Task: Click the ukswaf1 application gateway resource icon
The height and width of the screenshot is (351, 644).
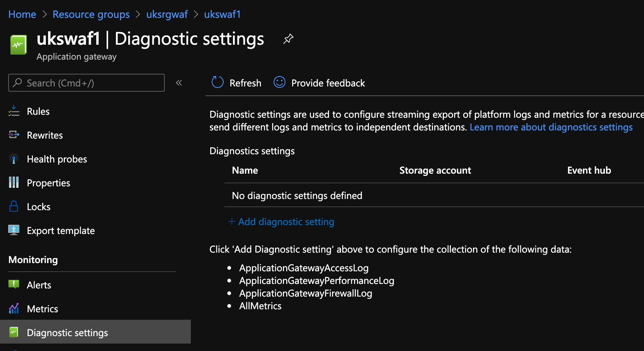Action: (18, 45)
